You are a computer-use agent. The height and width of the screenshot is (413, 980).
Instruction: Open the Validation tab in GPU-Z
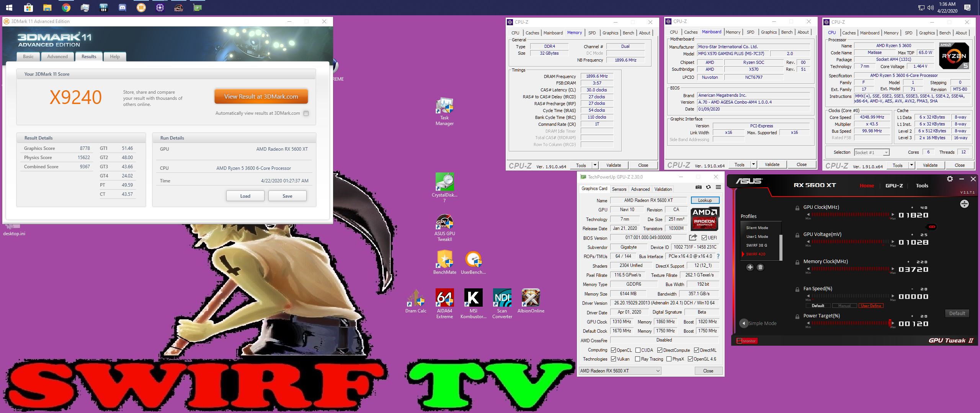(663, 189)
